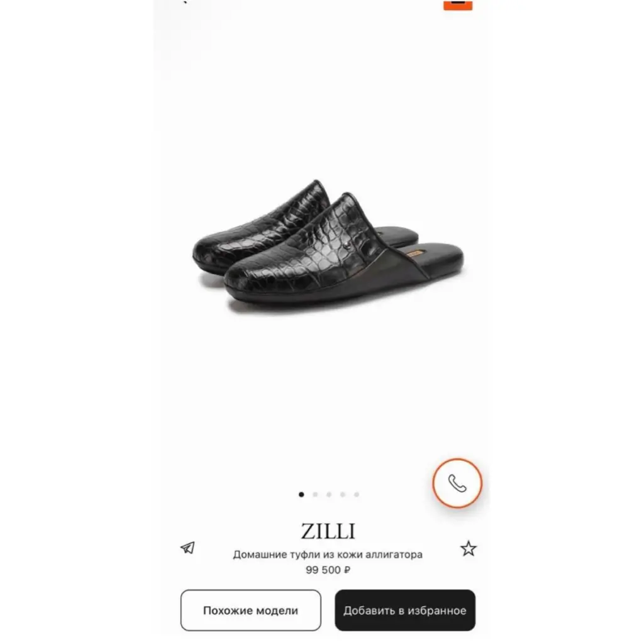Open 'Похожие модели' similar models

250,610
